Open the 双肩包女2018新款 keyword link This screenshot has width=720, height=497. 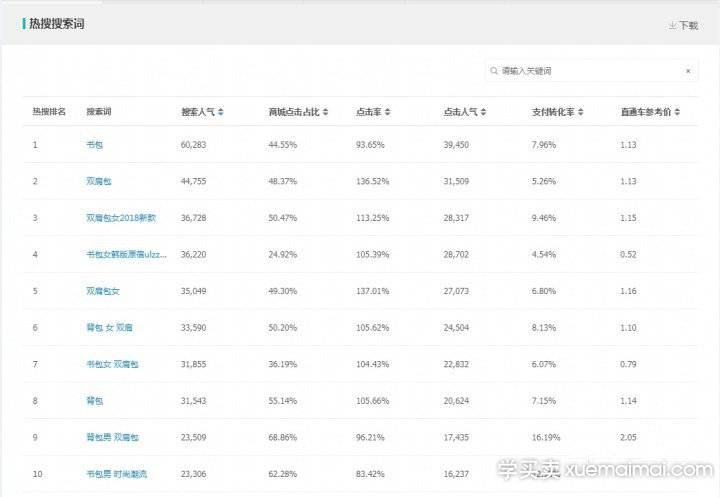[x=121, y=218]
